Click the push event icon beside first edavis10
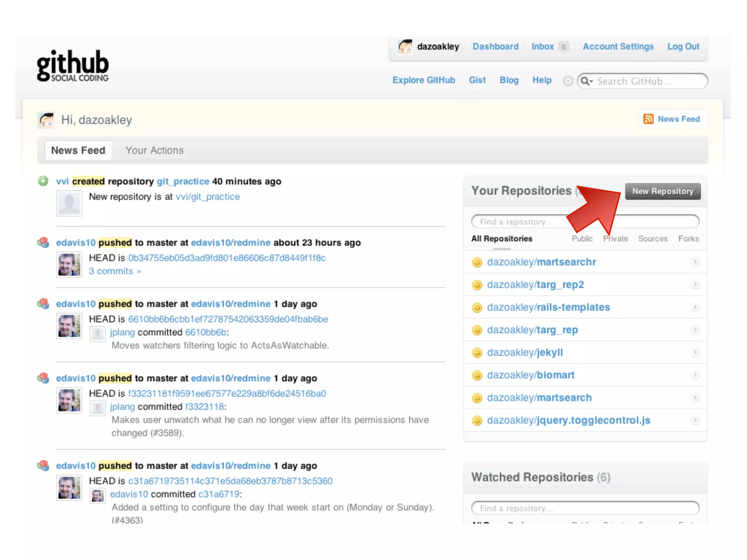The height and width of the screenshot is (560, 747). click(43, 242)
